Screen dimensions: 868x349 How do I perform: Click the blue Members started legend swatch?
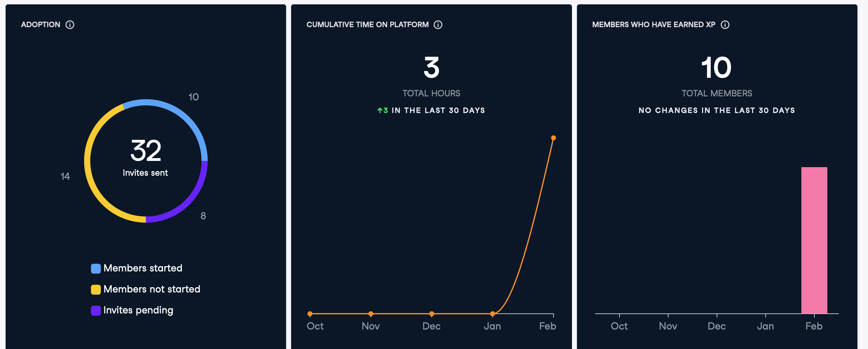click(96, 269)
